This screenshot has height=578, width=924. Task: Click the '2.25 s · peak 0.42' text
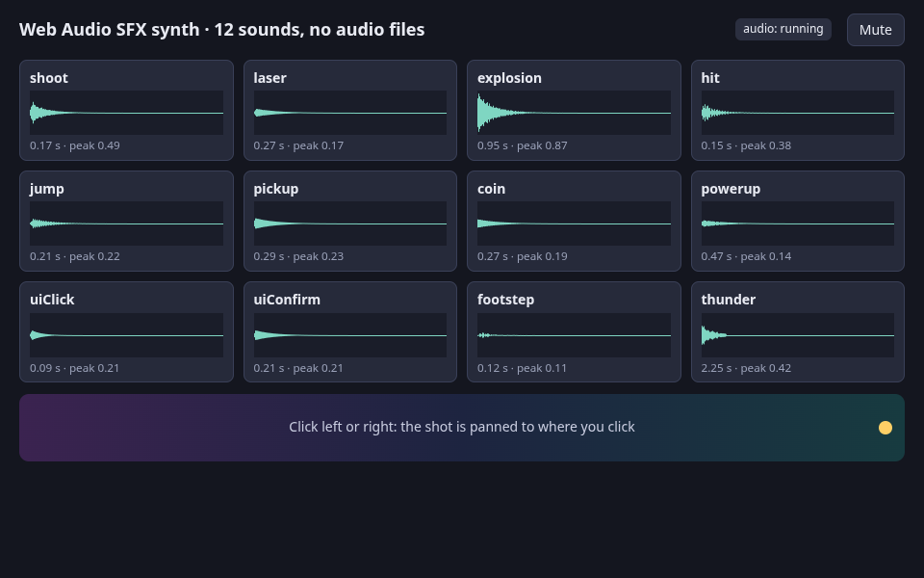(746, 368)
